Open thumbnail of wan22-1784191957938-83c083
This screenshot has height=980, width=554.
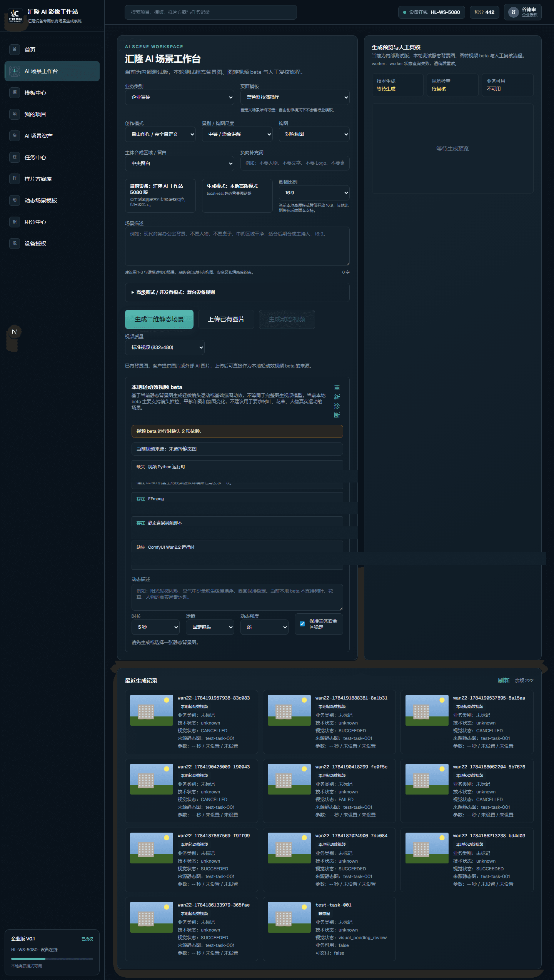(x=152, y=710)
